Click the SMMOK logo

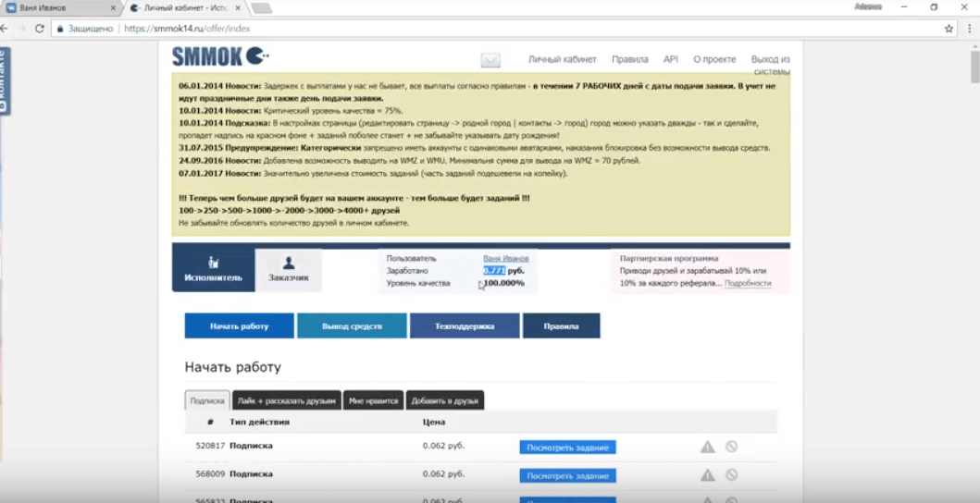[x=220, y=56]
